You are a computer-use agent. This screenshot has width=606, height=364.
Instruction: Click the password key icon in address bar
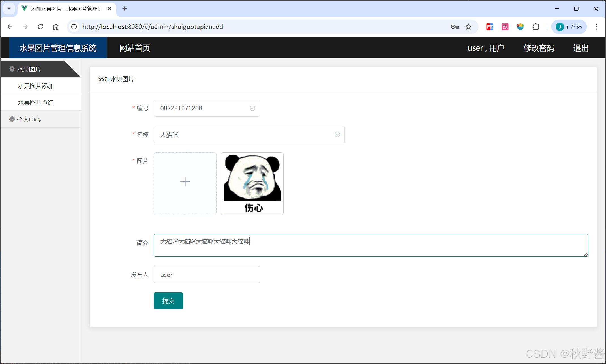coord(455,27)
